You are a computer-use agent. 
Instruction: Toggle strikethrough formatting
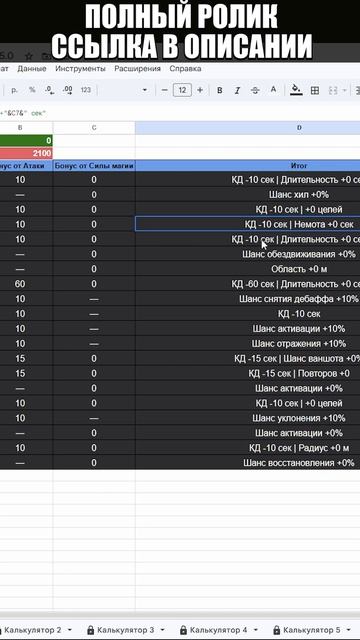(255, 90)
